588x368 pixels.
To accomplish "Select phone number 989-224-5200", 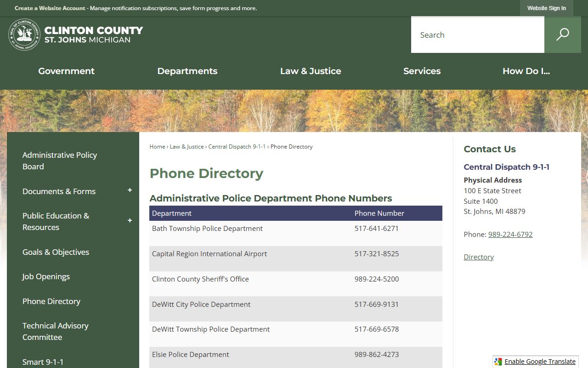I will click(377, 279).
